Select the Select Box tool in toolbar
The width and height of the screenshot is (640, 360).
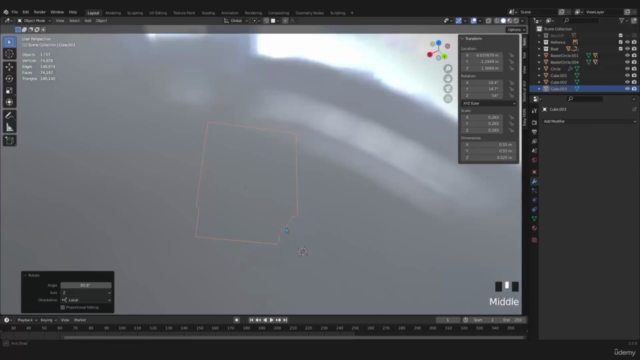click(9, 42)
